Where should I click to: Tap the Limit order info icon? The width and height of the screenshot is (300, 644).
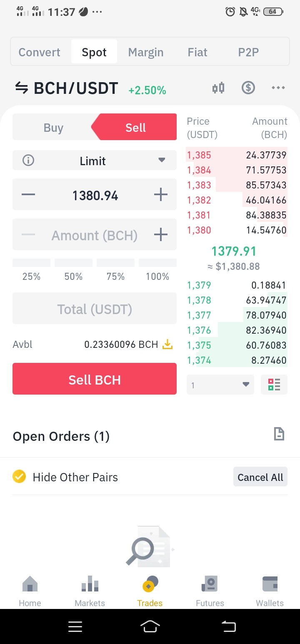(28, 161)
